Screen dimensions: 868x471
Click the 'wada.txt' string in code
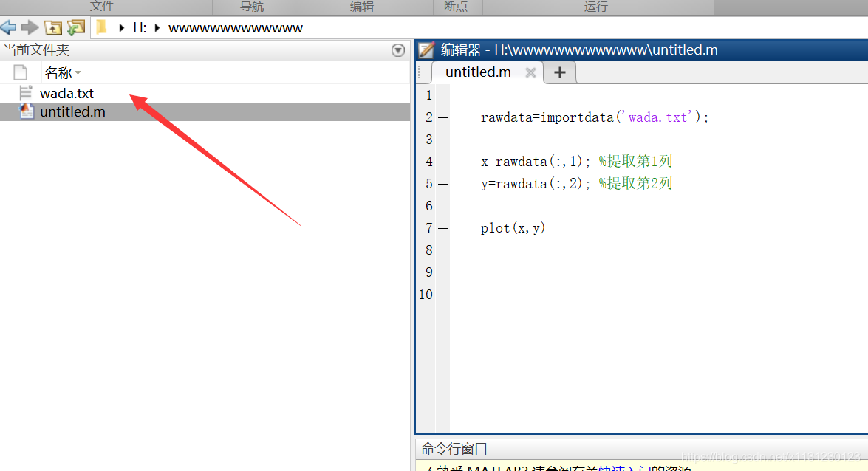point(657,117)
